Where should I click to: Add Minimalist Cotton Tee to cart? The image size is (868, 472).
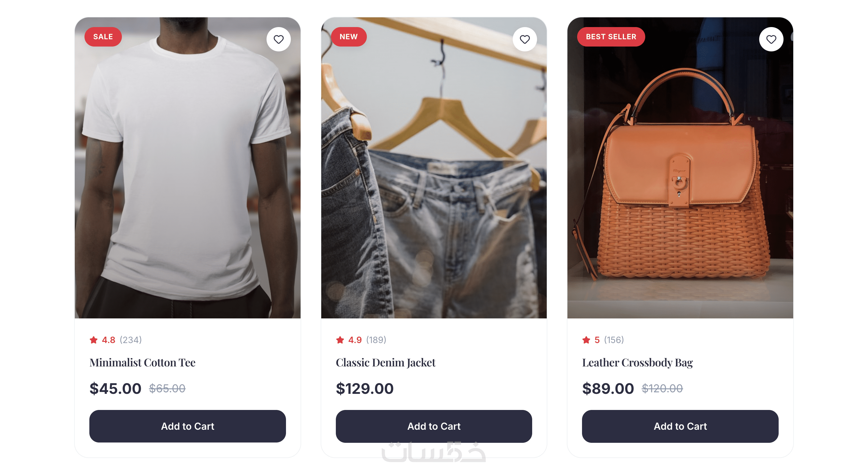point(187,426)
